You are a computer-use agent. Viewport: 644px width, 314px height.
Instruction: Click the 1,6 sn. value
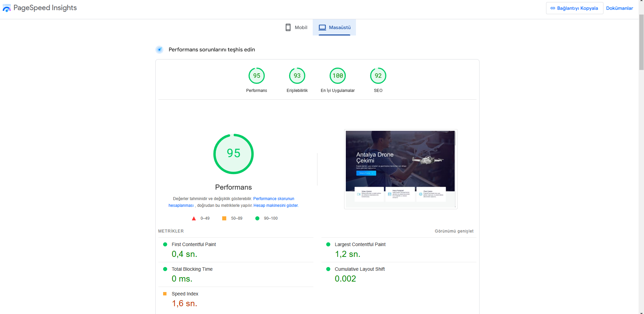click(x=184, y=304)
